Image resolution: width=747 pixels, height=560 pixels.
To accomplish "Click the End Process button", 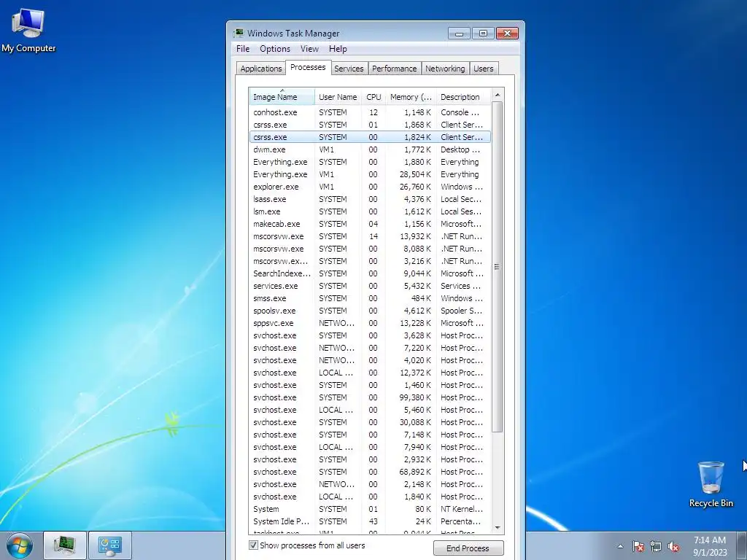I will click(x=468, y=548).
